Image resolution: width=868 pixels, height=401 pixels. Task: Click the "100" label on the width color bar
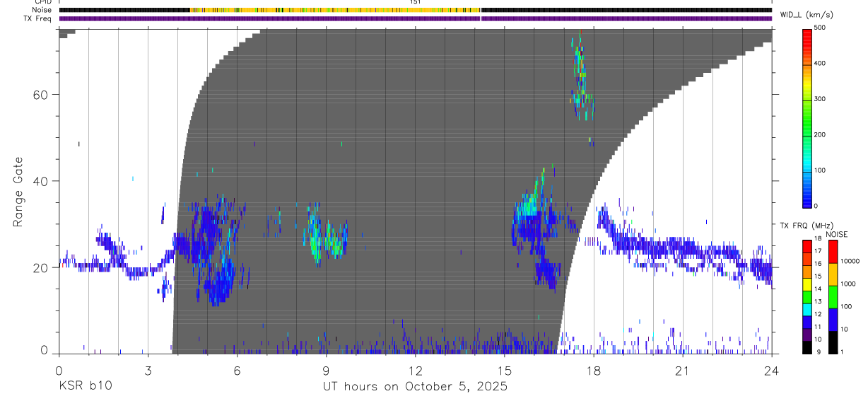point(820,170)
